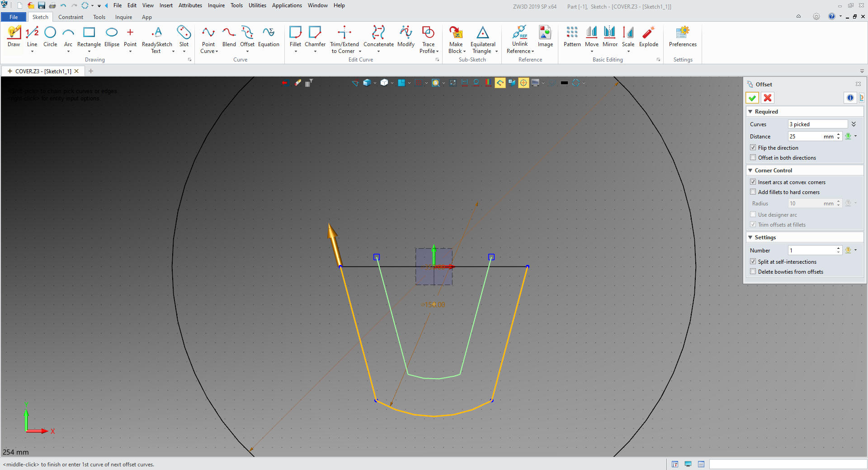This screenshot has height=470, width=868.
Task: Toggle Use designer arc checkbox
Action: point(753,214)
